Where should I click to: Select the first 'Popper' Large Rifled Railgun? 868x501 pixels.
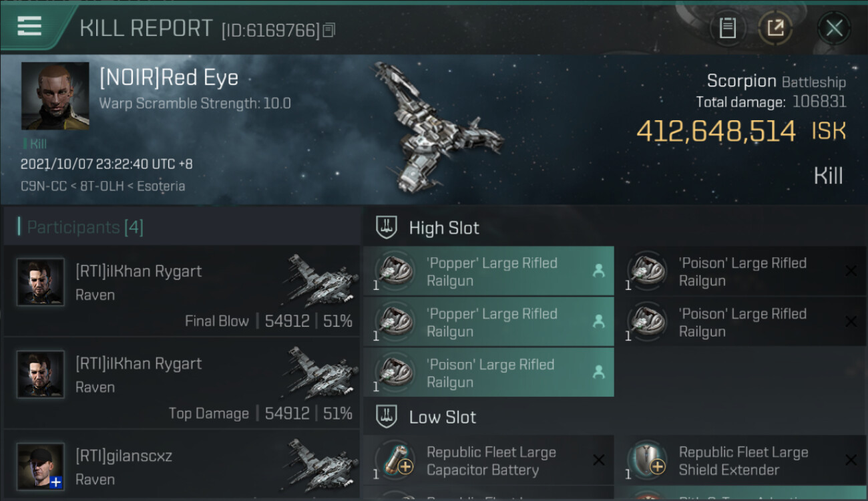[x=488, y=271]
